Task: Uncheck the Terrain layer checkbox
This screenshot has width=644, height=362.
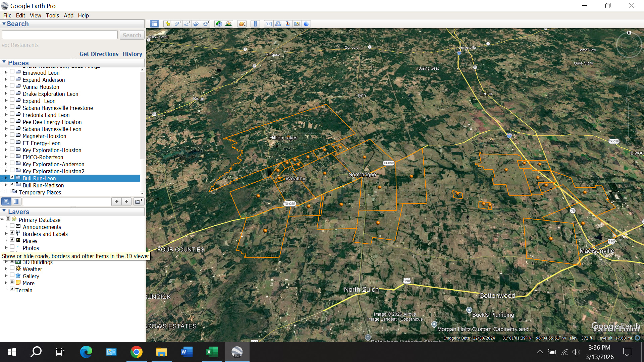Action: [12, 289]
